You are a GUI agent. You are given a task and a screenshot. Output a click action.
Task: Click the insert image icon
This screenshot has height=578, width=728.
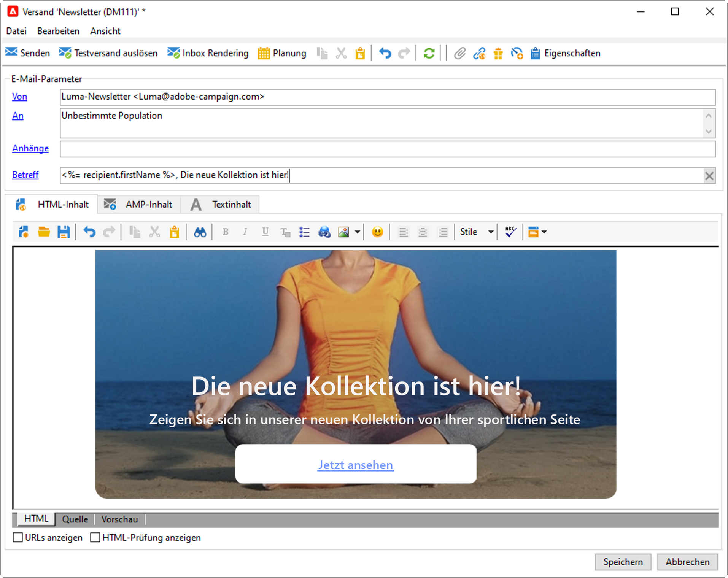(343, 232)
